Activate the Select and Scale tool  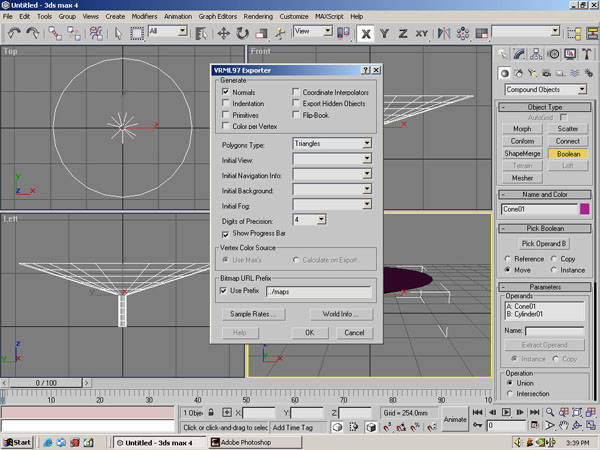point(261,33)
